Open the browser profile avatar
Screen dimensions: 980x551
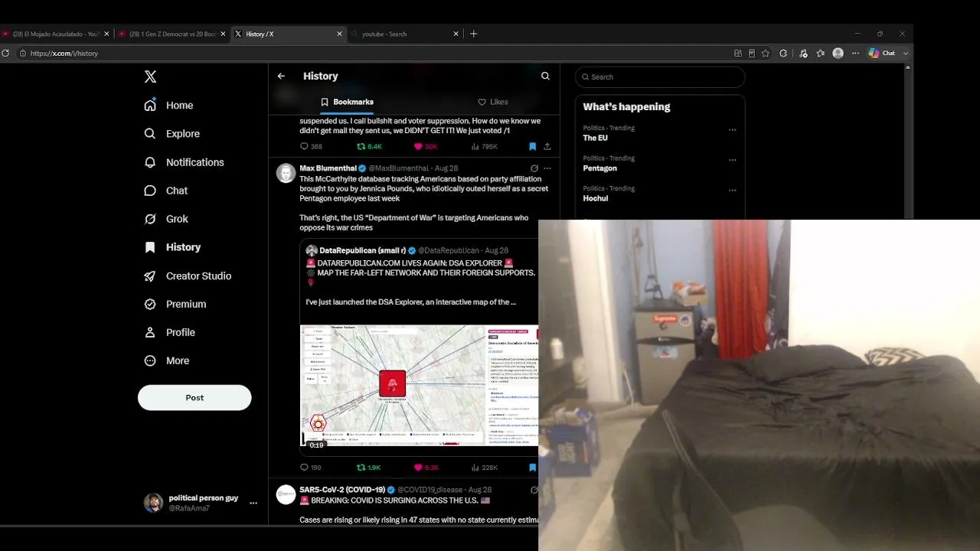pyautogui.click(x=838, y=54)
